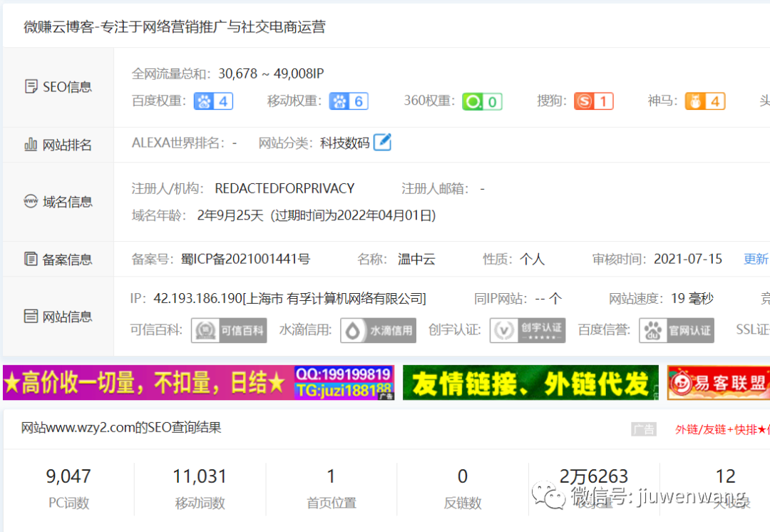Click ICP number 蜀ICP备2021001441号
Screen dimensions: 770x532
(x=245, y=259)
